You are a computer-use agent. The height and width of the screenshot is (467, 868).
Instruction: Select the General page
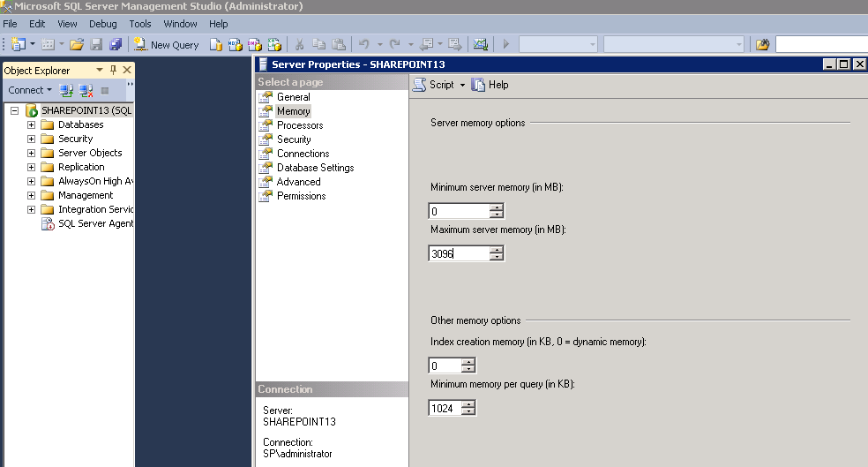(294, 97)
